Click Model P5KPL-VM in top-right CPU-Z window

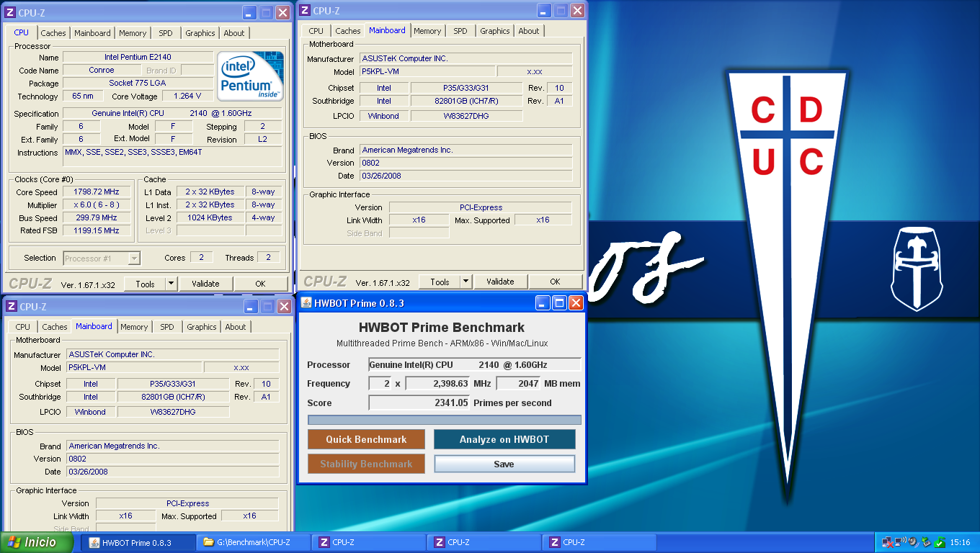coord(427,71)
